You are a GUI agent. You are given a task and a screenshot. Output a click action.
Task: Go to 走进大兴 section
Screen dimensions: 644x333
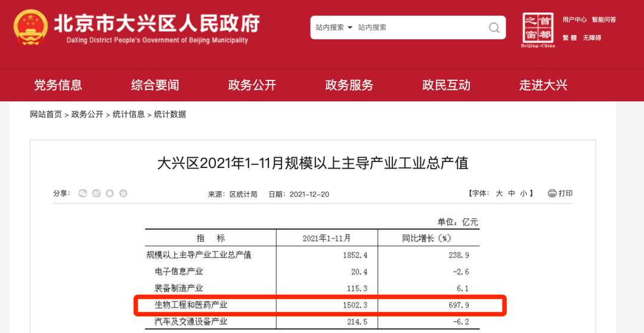click(543, 85)
